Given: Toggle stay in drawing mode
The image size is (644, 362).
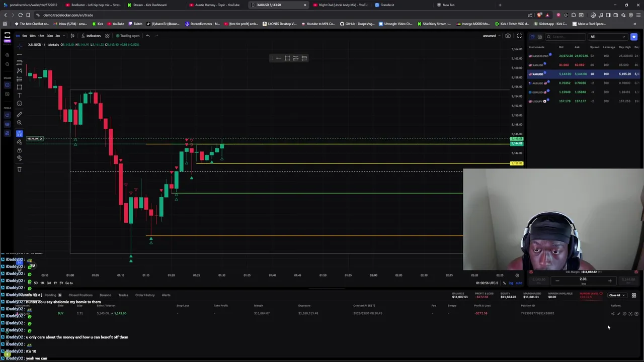Looking at the screenshot, I should pyautogui.click(x=19, y=142).
